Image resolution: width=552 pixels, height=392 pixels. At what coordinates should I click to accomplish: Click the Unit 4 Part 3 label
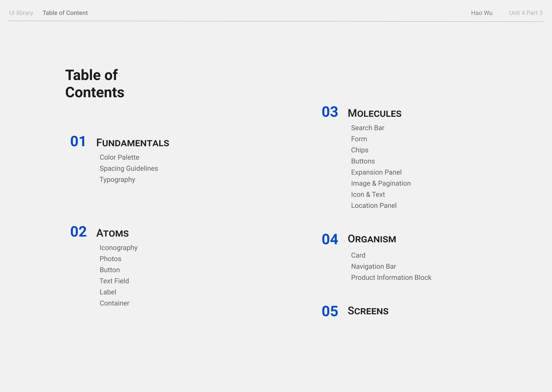[526, 13]
